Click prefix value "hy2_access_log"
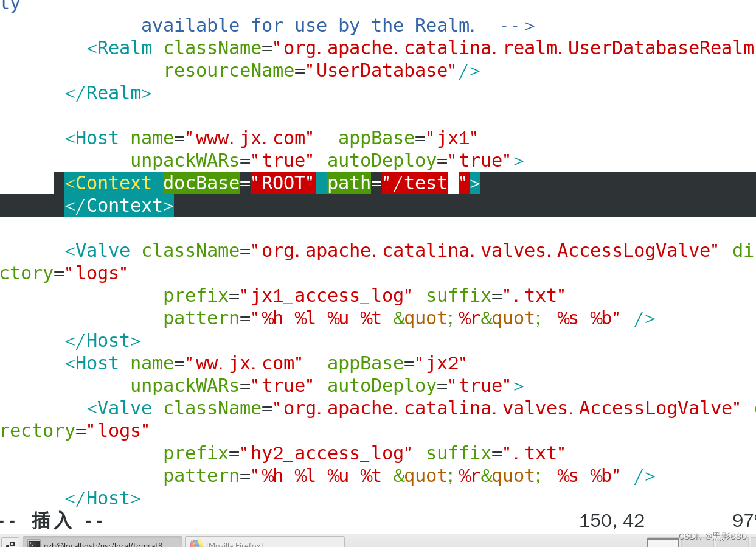Image resolution: width=756 pixels, height=547 pixels. click(x=326, y=453)
